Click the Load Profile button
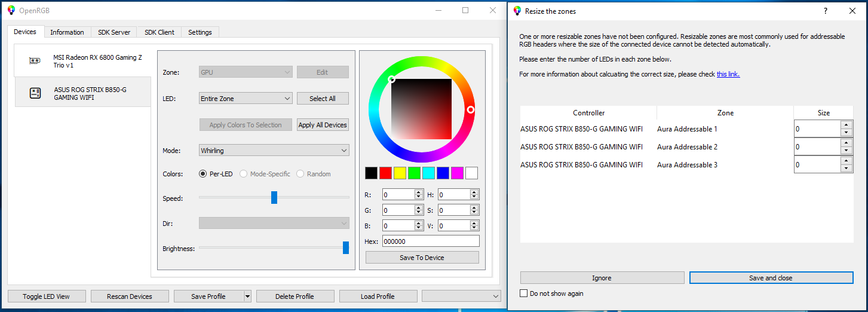This screenshot has height=312, width=868. click(378, 296)
